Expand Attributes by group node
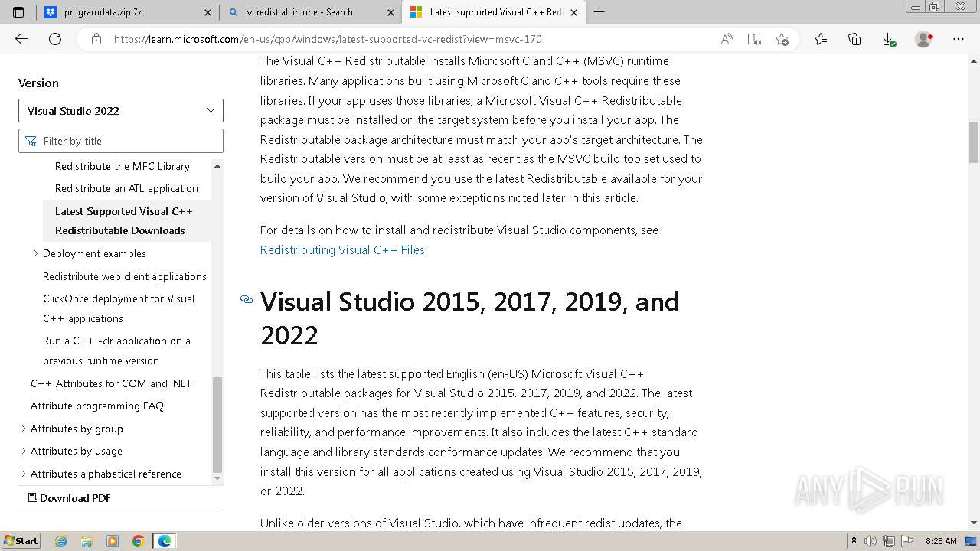Screen dimensions: 980x551 click(x=23, y=429)
